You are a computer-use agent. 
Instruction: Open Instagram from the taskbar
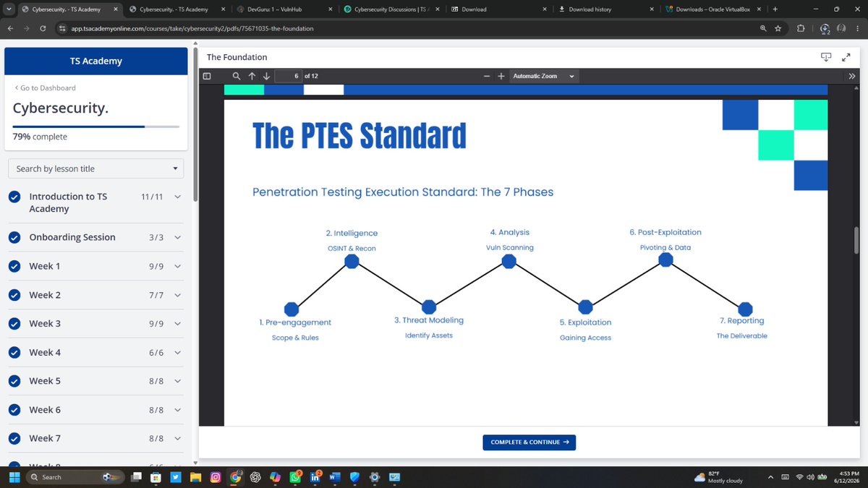click(x=216, y=477)
